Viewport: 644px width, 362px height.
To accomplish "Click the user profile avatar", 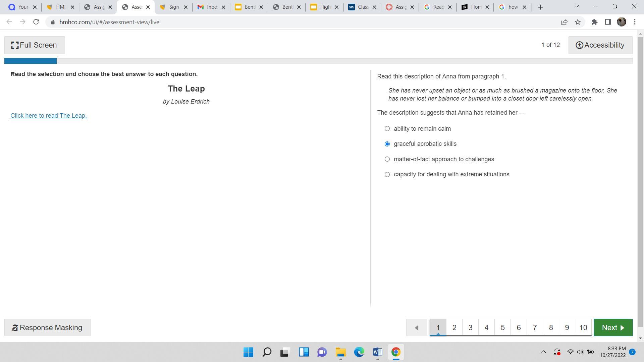I will (621, 22).
